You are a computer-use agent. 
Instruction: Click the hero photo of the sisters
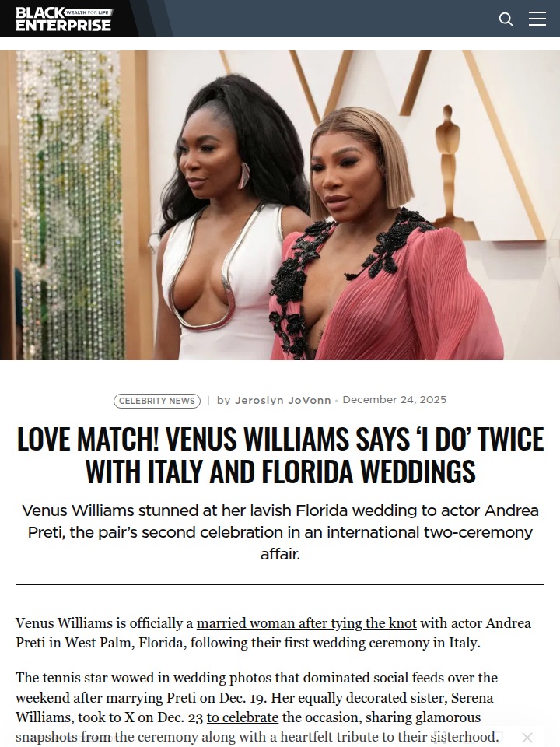[280, 205]
